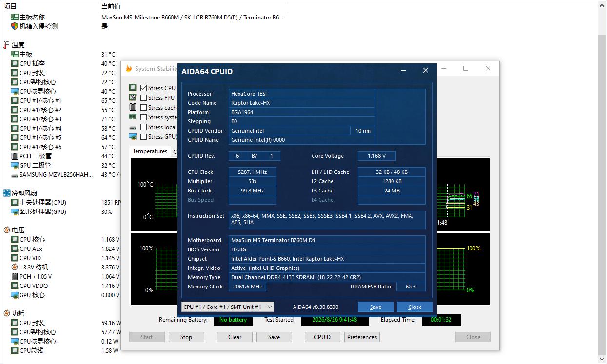Tick the Stress local disks checkbox
607x364 pixels.
click(143, 127)
